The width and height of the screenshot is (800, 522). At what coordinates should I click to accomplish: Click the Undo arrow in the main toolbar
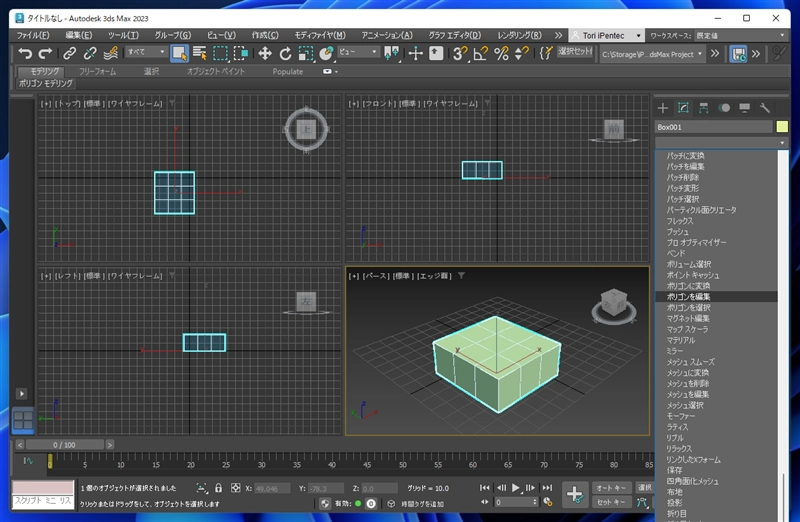24,53
